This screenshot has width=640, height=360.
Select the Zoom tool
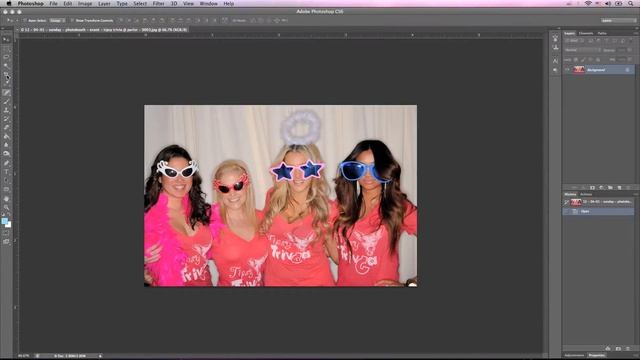pyautogui.click(x=6, y=207)
